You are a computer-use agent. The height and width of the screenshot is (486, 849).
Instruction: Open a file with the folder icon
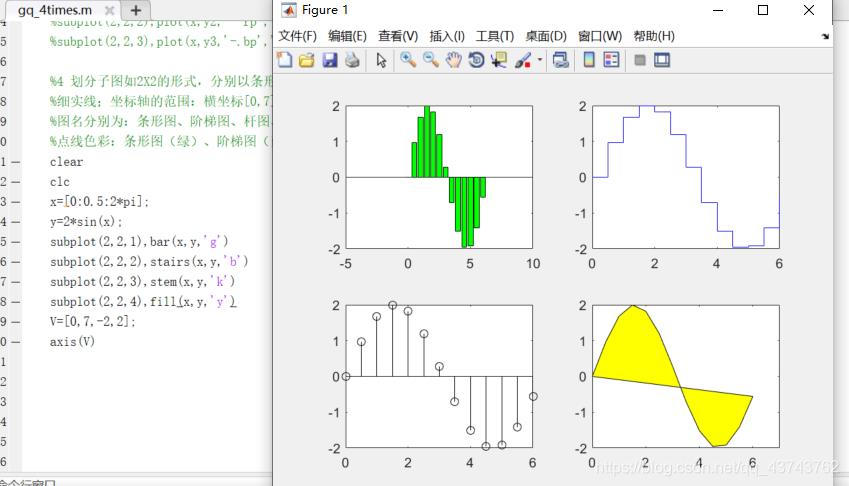306,60
